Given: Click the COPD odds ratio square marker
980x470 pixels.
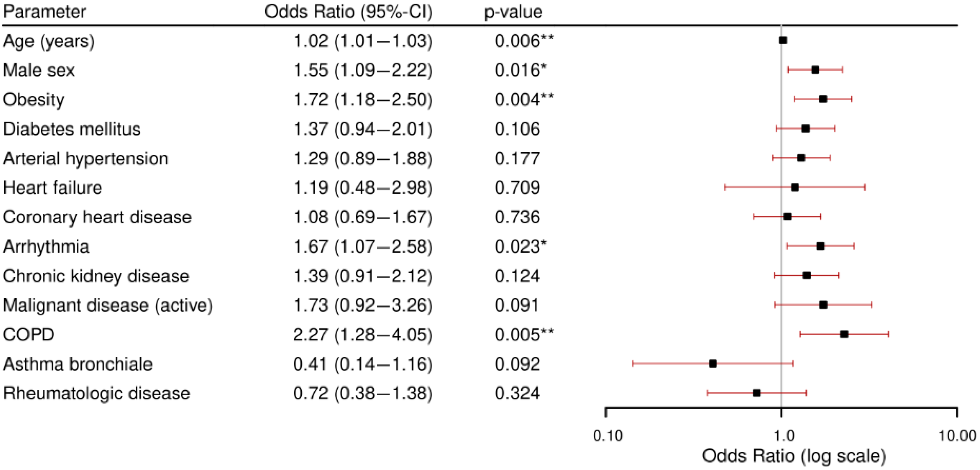Looking at the screenshot, I should (x=844, y=334).
